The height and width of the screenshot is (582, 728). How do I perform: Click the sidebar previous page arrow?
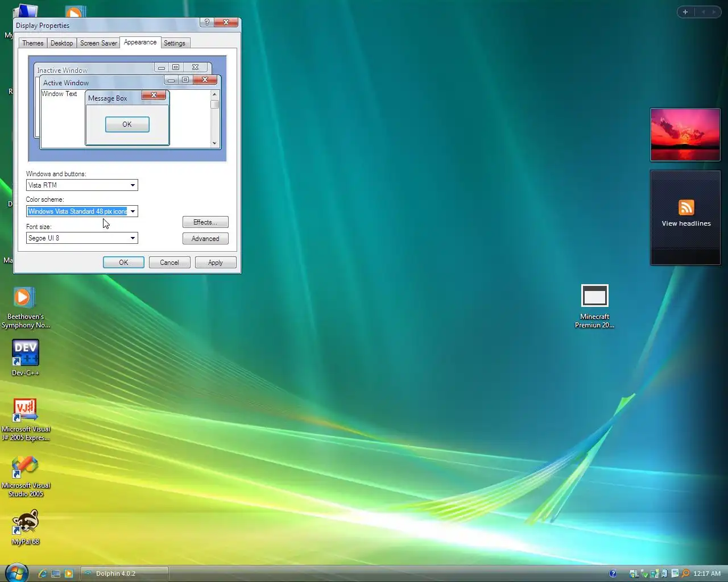pyautogui.click(x=703, y=12)
